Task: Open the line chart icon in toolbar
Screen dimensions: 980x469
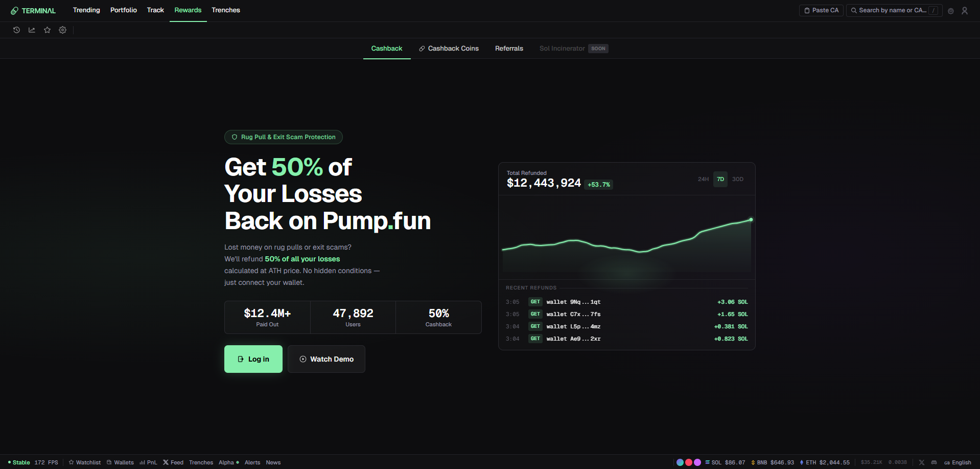Action: click(x=32, y=30)
